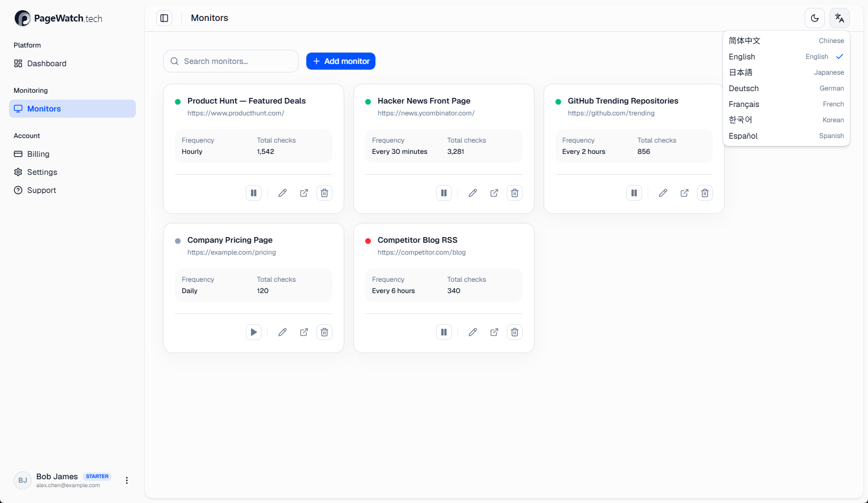Collapse the sidebar panel
The height and width of the screenshot is (503, 868).
(164, 18)
